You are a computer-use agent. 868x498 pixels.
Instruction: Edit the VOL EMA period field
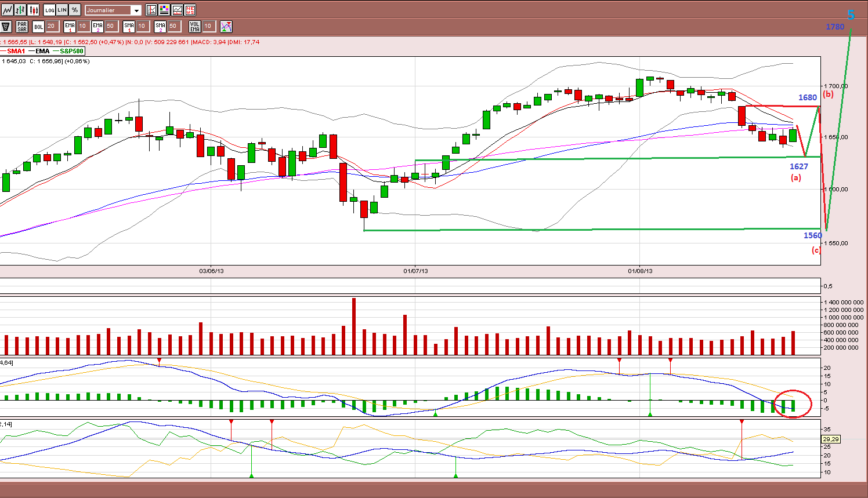point(208,26)
